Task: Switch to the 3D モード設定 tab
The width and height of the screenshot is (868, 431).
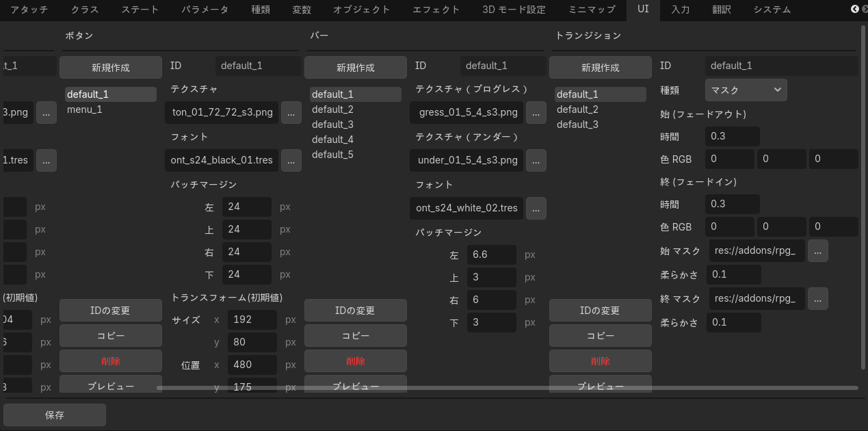Action: pos(514,10)
